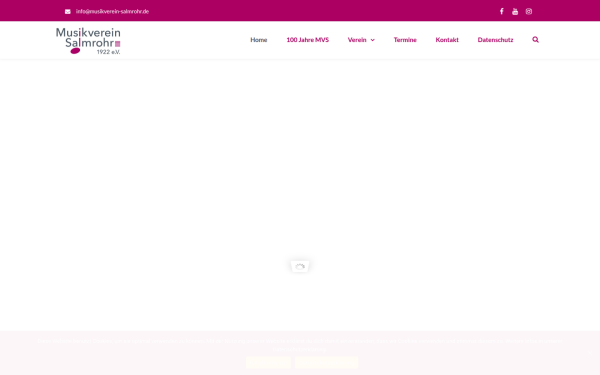Click the envelope mail icon
Viewport: 600px width, 375px height.
coord(68,11)
